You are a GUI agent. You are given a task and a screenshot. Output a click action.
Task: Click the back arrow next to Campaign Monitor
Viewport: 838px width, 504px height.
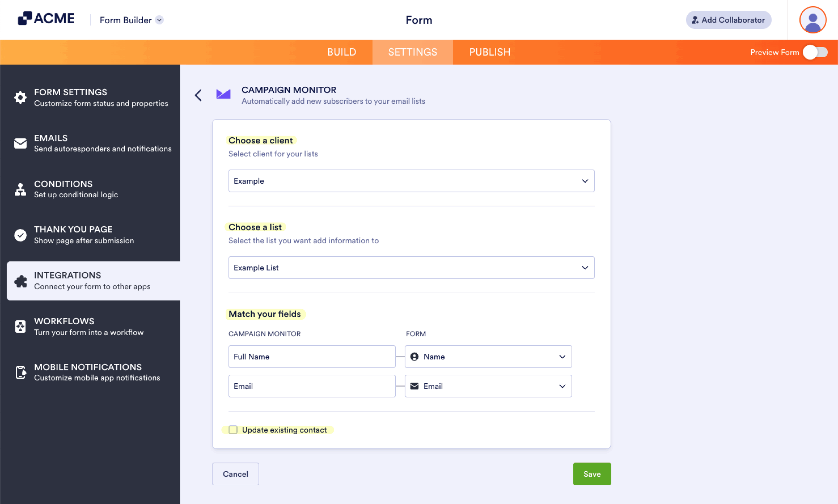[198, 95]
